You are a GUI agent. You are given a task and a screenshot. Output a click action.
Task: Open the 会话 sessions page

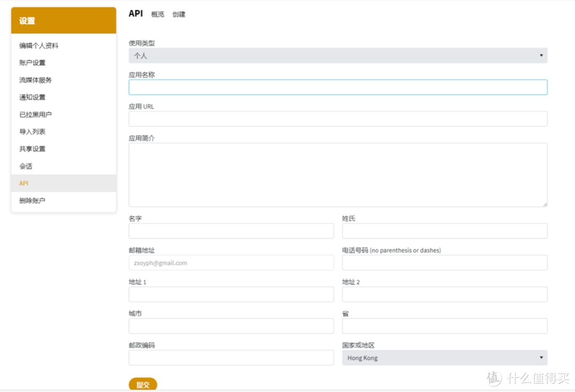pyautogui.click(x=26, y=166)
